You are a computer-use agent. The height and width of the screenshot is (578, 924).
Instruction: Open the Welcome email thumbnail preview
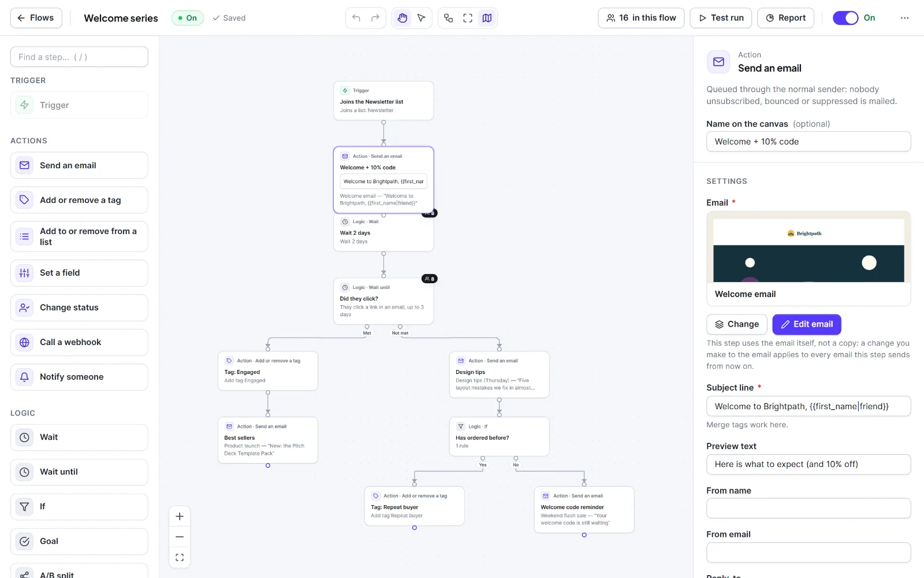808,258
